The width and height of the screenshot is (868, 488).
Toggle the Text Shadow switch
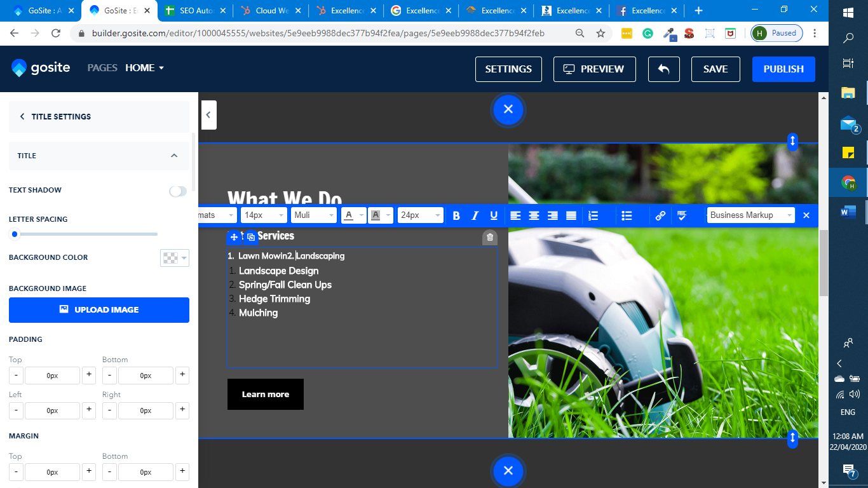pyautogui.click(x=178, y=191)
